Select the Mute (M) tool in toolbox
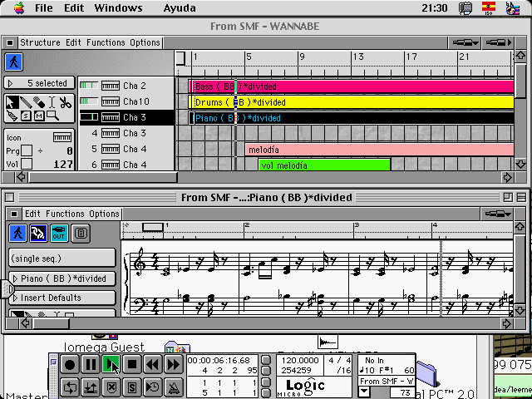The width and height of the screenshot is (532, 399). pyautogui.click(x=39, y=116)
